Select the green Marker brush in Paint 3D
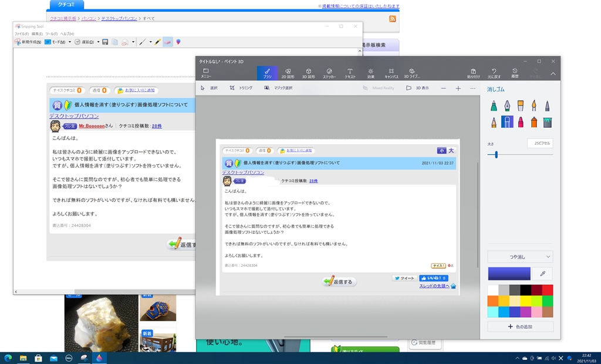 click(x=494, y=106)
